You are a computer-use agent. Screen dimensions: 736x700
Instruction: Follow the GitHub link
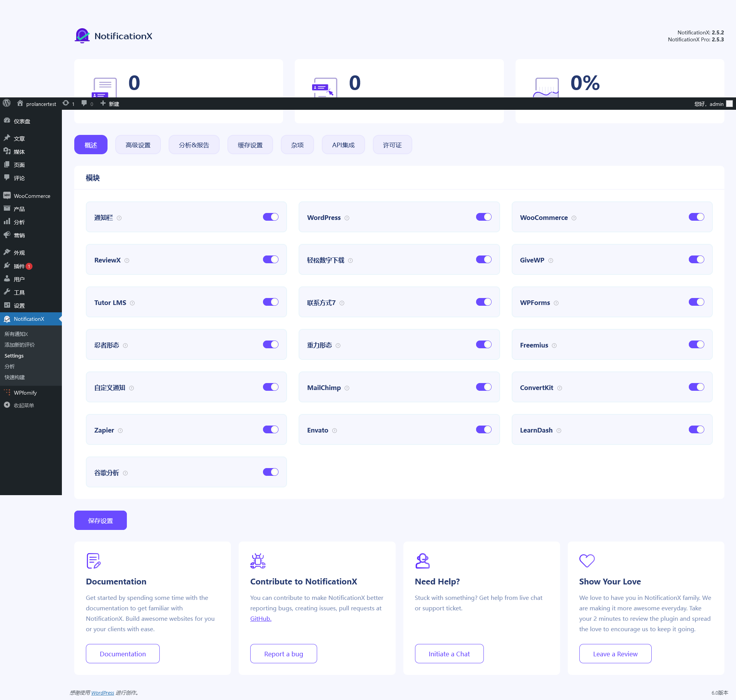[261, 618]
